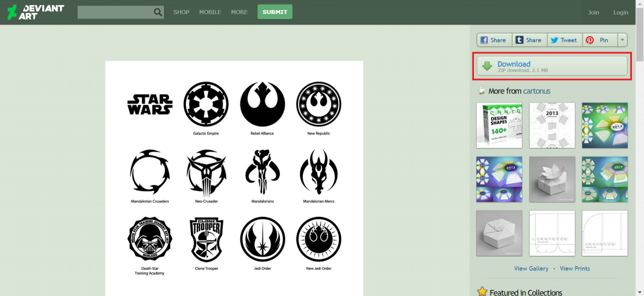Focus the search input field
The width and height of the screenshot is (644, 296).
115,12
